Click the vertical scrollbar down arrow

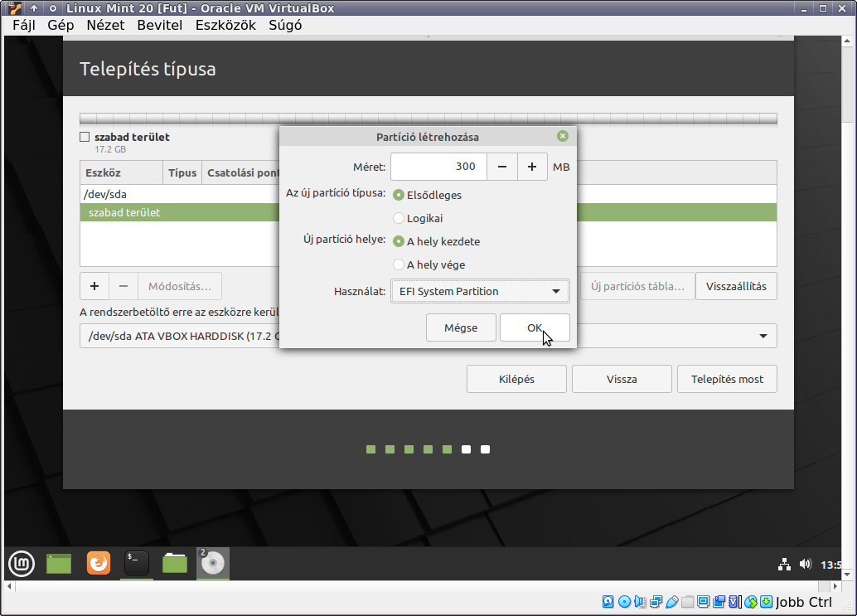(x=847, y=574)
